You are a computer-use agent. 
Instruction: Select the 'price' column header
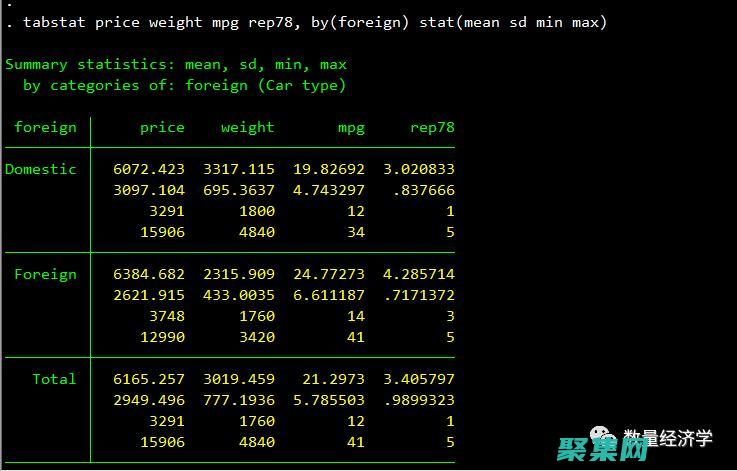tap(162, 127)
